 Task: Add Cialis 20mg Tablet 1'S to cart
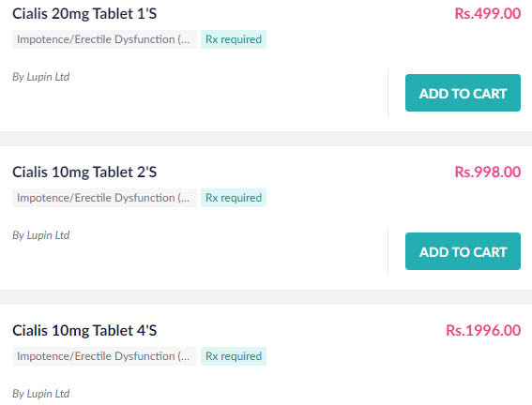point(463,93)
